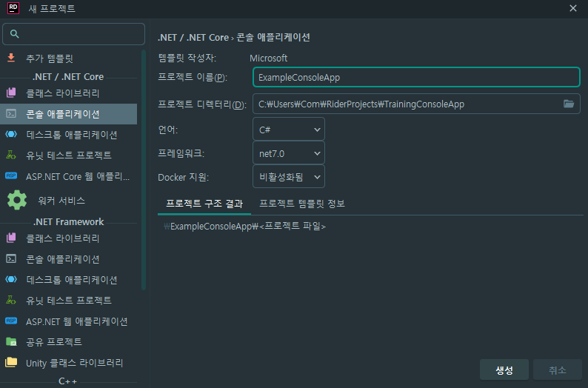
Task: Open the 언어 C# dropdown
Action: click(289, 130)
